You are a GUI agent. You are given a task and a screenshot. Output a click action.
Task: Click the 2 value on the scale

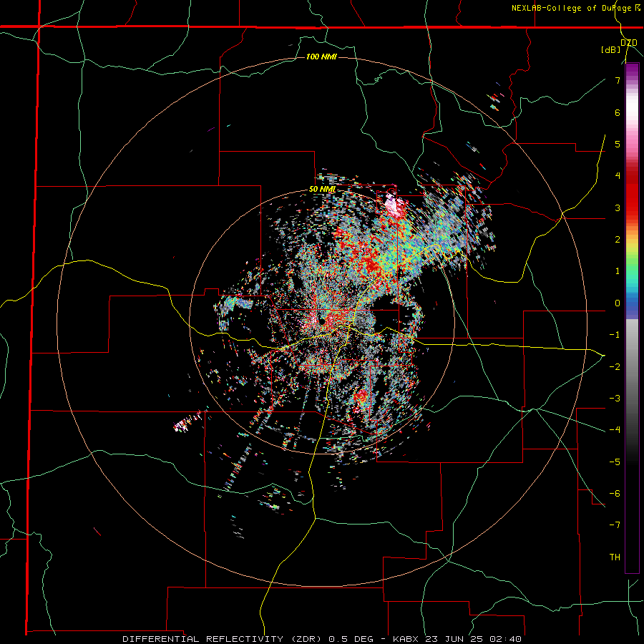coord(618,240)
